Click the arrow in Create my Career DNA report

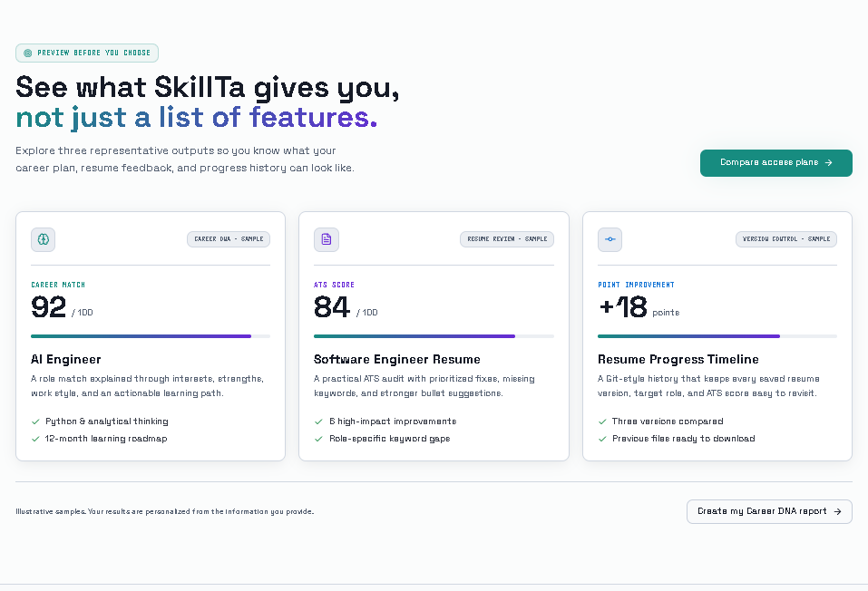[x=837, y=512]
